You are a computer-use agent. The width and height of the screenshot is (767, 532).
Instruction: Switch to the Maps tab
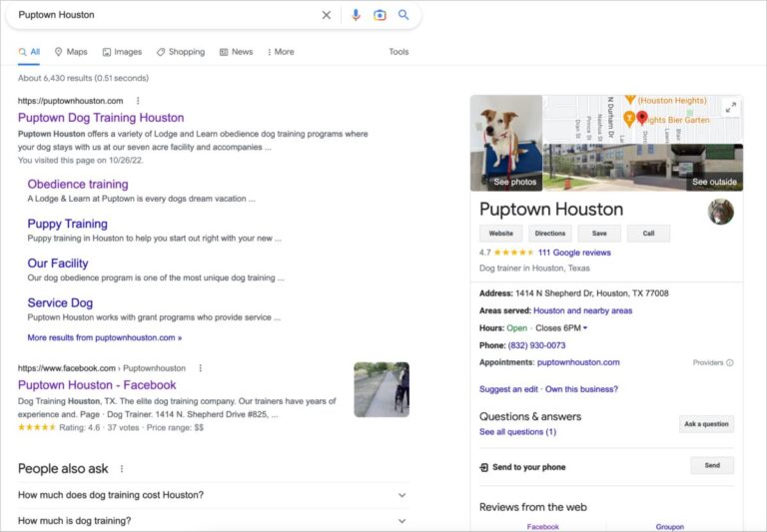click(x=71, y=52)
